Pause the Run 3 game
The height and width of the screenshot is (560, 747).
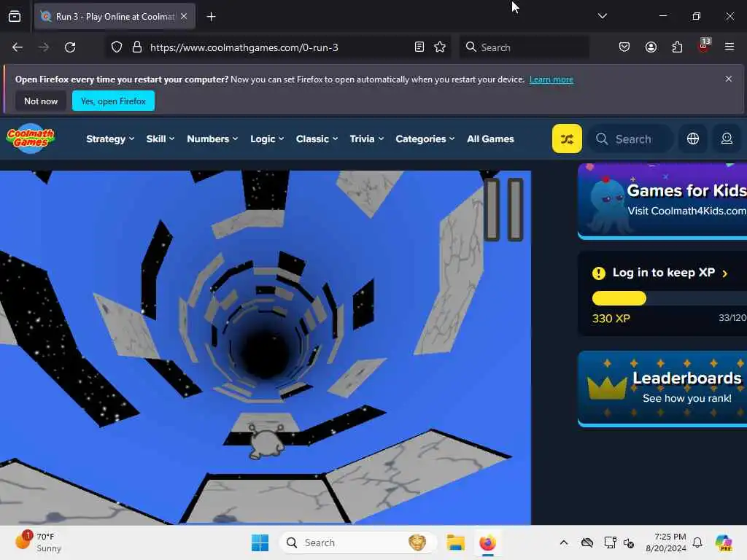(503, 209)
